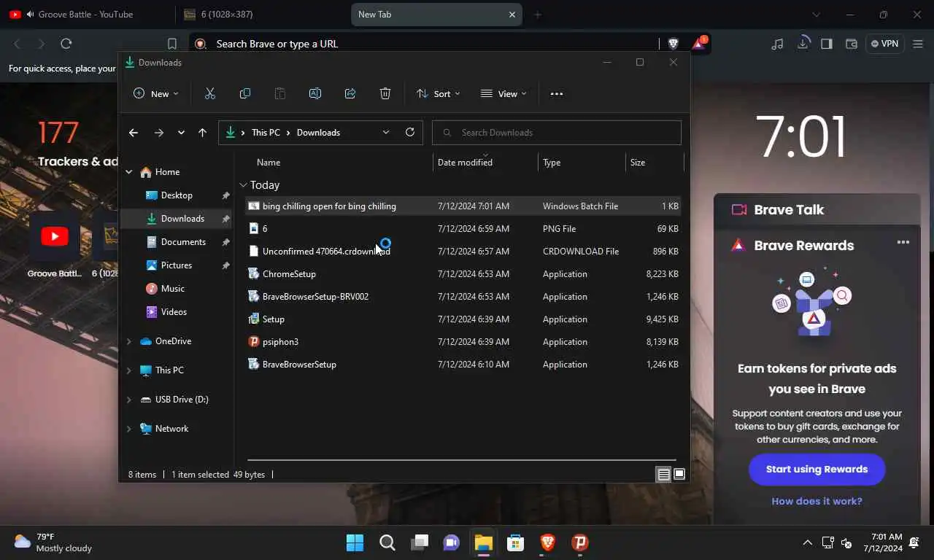Click the Cut scissors icon in Explorer toolbar

tap(210, 93)
